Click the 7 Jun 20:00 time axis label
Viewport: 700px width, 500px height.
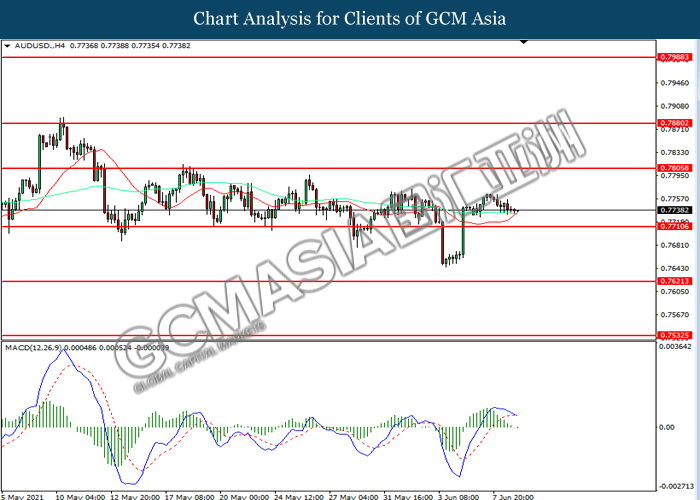coord(513,496)
